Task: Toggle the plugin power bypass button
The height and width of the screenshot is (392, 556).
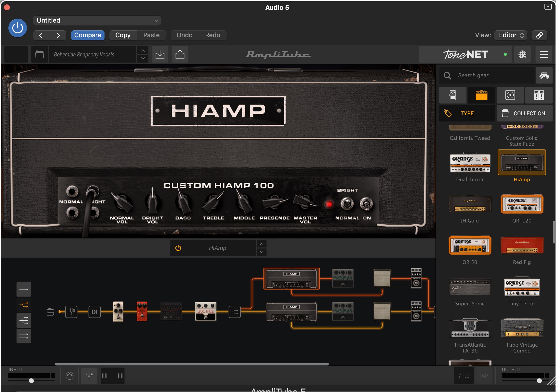Action: (x=18, y=28)
